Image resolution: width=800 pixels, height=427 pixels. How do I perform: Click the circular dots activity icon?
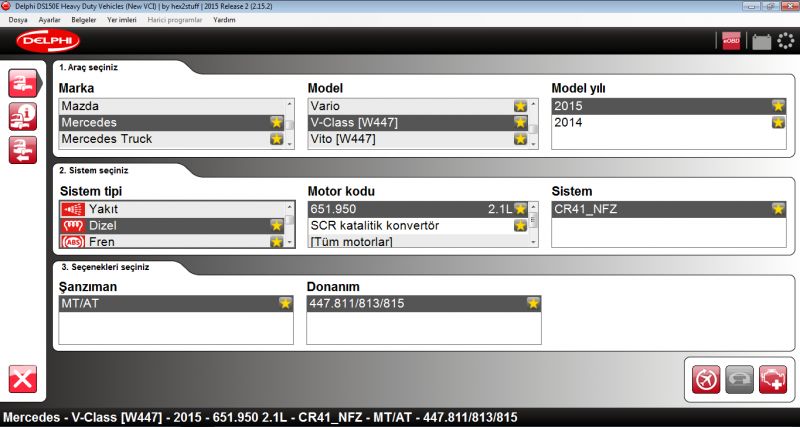point(786,41)
